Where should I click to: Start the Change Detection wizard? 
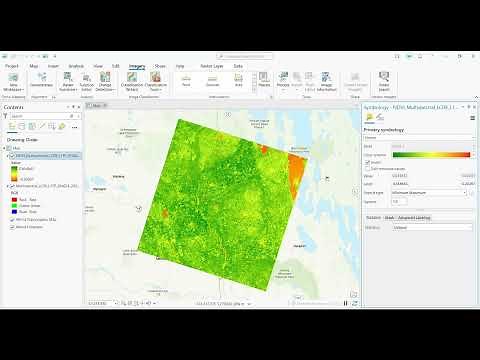[x=105, y=82]
